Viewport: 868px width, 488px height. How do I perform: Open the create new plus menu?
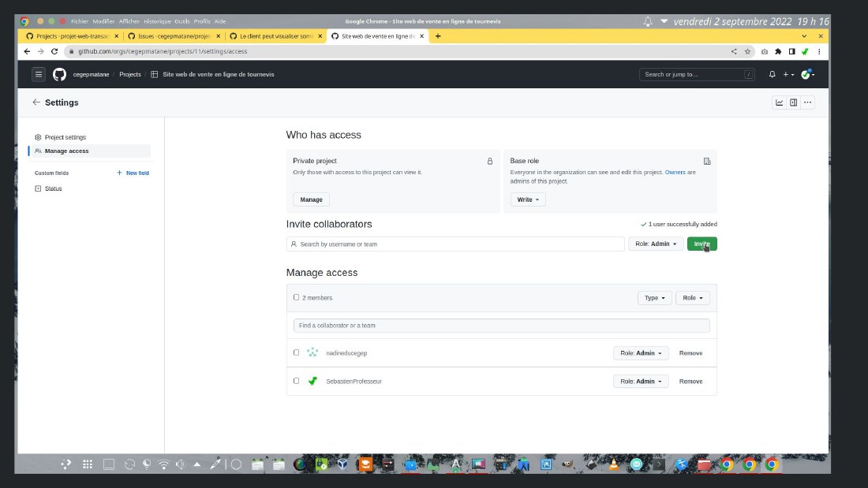click(788, 74)
